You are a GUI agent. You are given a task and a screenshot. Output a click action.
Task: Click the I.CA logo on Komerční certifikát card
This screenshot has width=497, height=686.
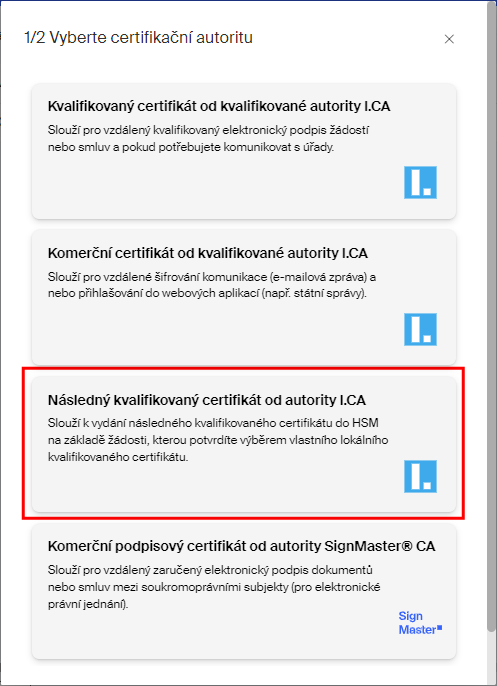(x=420, y=329)
